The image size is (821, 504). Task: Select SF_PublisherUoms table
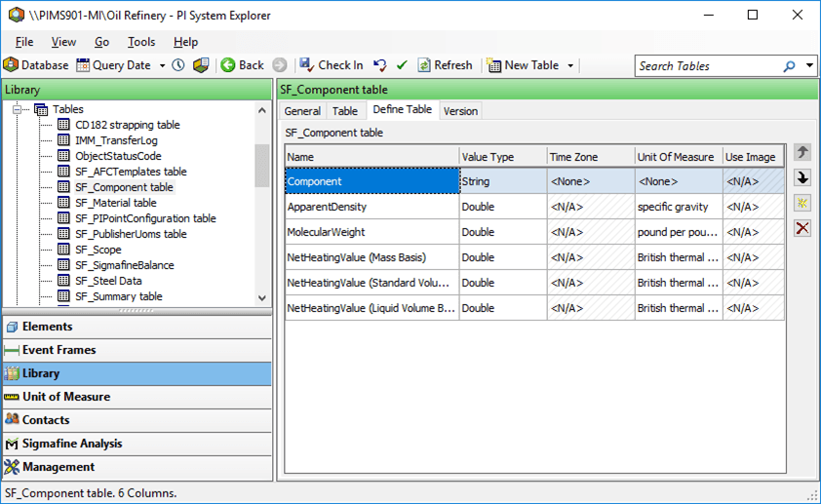click(131, 234)
